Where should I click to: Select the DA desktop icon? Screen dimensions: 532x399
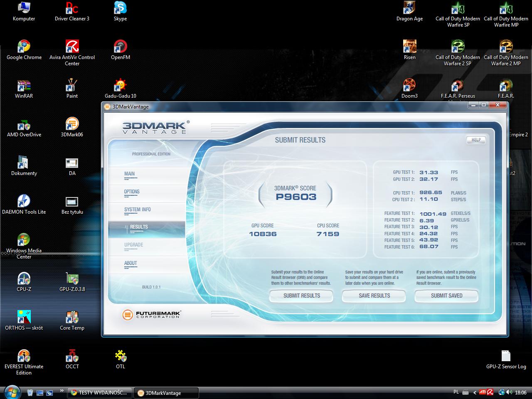point(72,166)
